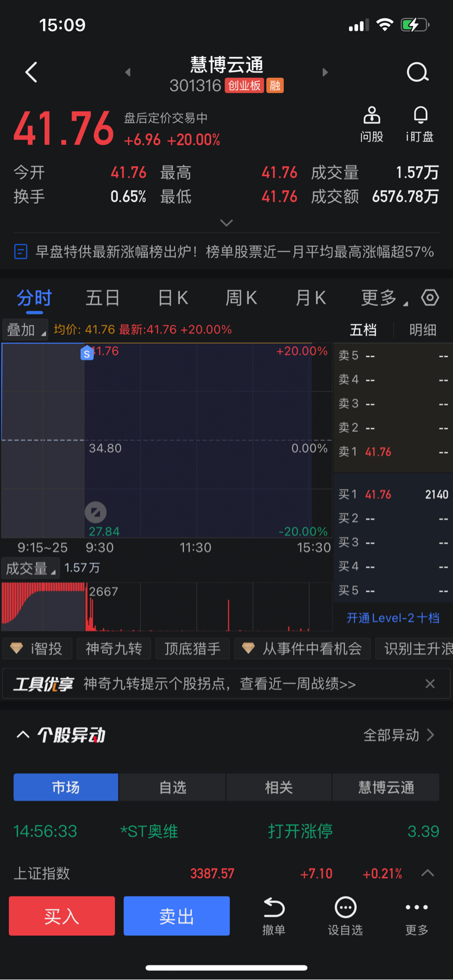Tap the 打开涨停 event label

point(300,831)
